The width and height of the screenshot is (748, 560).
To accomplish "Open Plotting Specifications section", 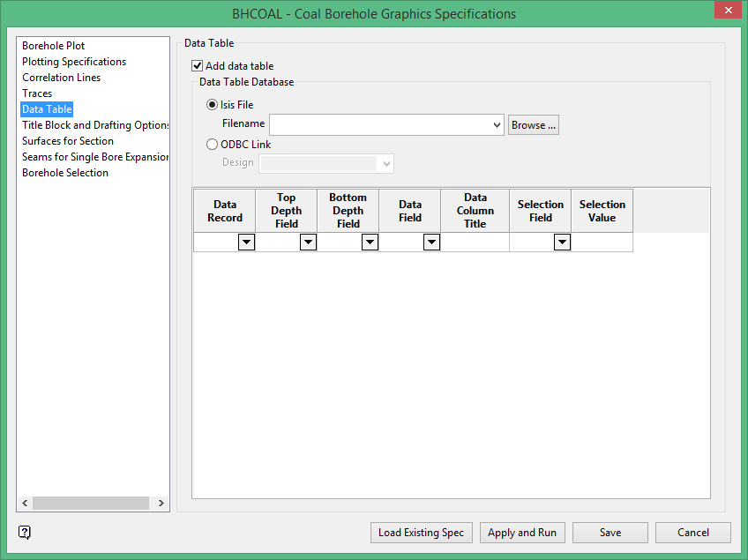I will point(74,62).
